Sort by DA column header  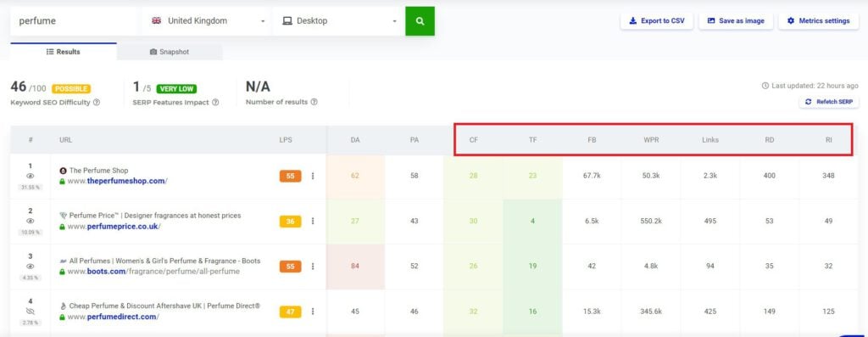click(355, 140)
